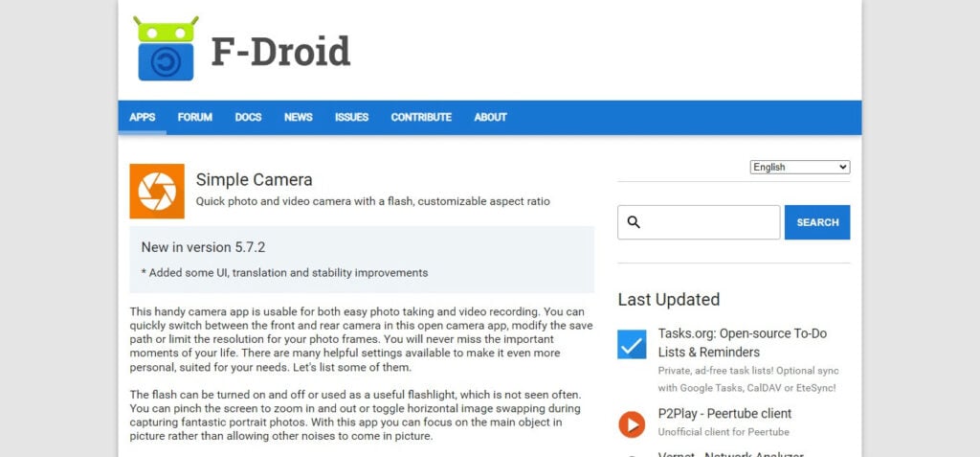Click the magnifying glass search icon
This screenshot has height=457, width=980.
click(634, 222)
